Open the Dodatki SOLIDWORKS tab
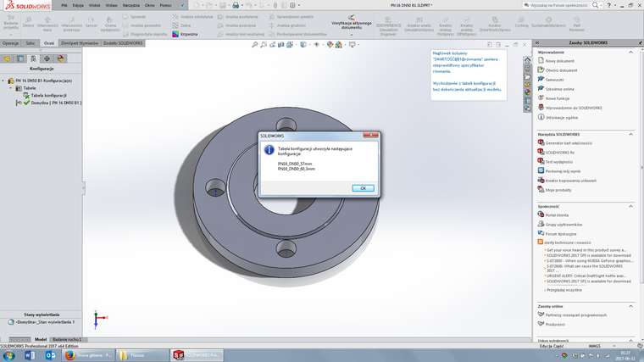644x362 pixels. click(x=123, y=42)
